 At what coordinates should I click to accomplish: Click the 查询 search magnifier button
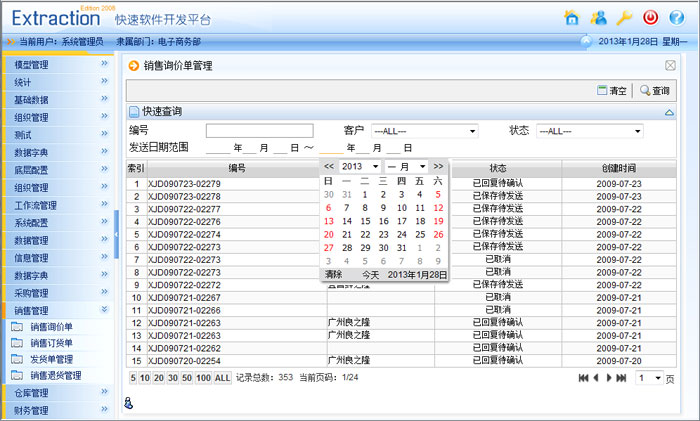coord(655,90)
